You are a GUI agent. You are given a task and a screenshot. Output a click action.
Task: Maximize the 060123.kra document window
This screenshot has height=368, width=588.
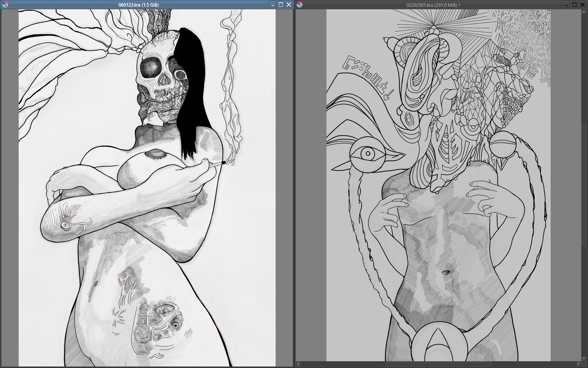(x=281, y=5)
